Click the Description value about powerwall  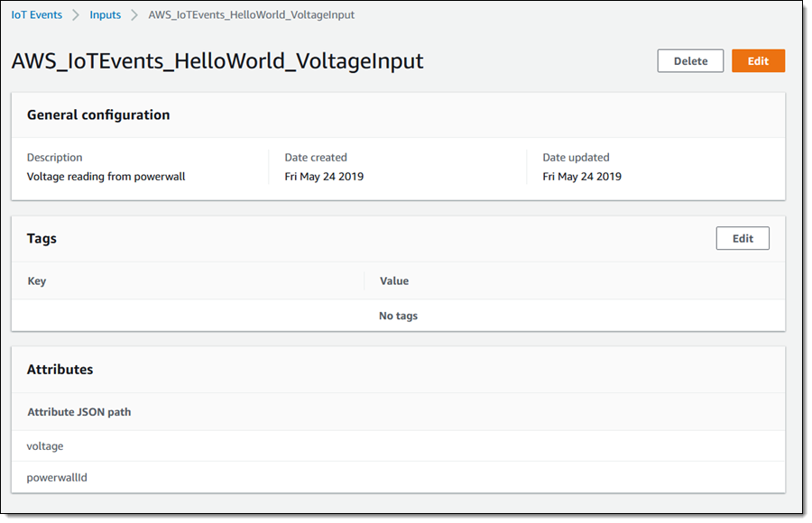click(106, 177)
